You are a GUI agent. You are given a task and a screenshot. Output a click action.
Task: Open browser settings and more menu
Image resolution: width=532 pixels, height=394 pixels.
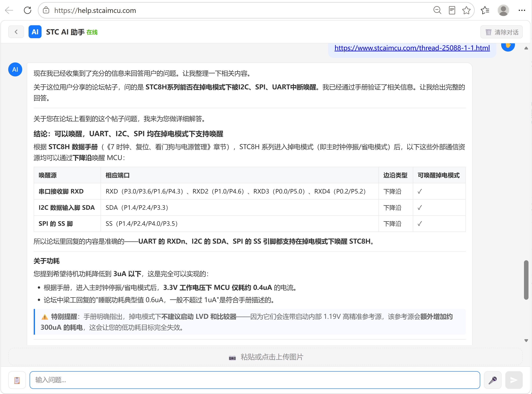[x=522, y=10]
